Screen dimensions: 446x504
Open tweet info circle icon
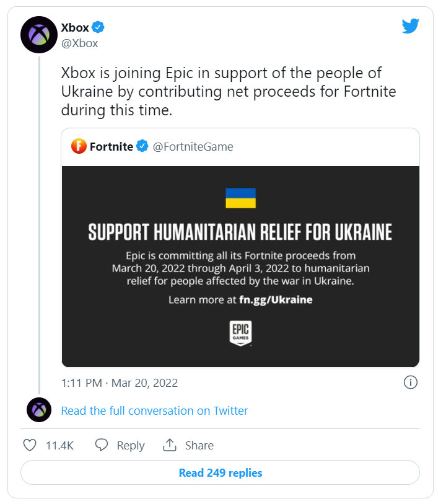pos(409,382)
